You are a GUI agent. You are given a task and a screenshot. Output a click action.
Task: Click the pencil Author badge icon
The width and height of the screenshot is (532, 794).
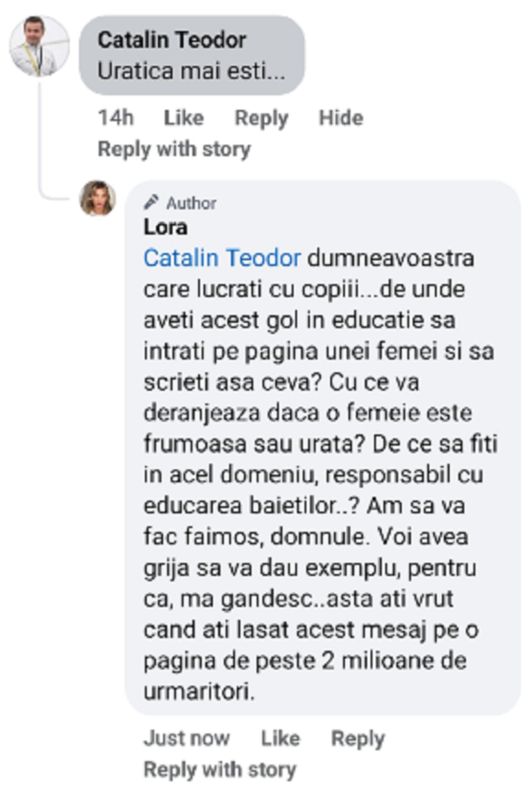coord(151,202)
